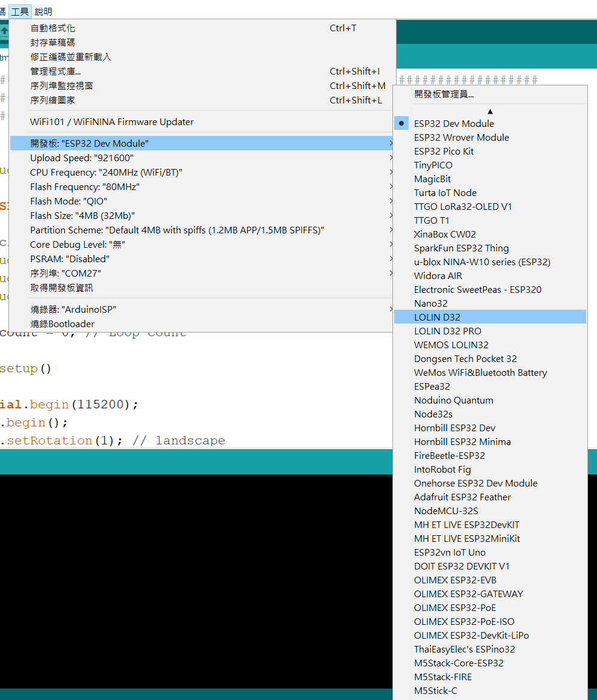
Task: Pick ThaiEasyElec's ESPino32 board
Action: (x=490, y=649)
